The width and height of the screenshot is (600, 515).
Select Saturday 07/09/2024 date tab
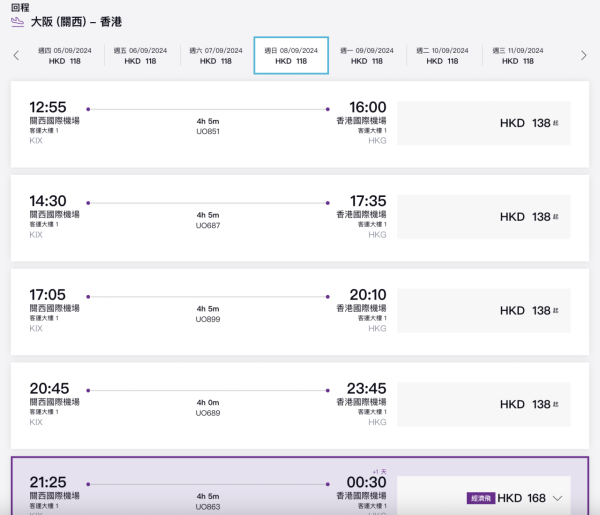click(x=216, y=55)
